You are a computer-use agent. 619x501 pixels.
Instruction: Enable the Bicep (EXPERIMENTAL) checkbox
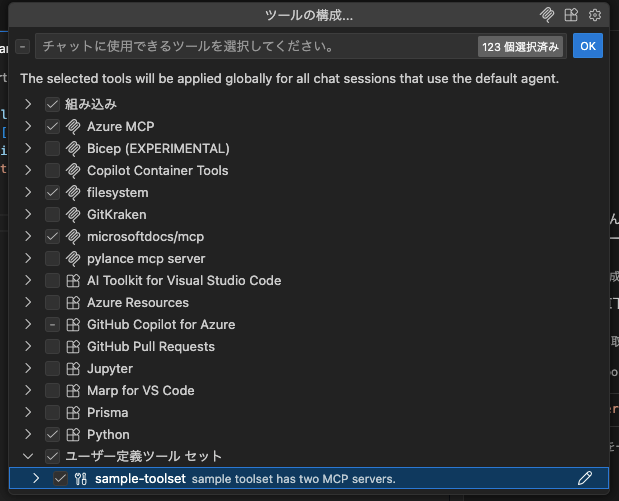point(52,148)
